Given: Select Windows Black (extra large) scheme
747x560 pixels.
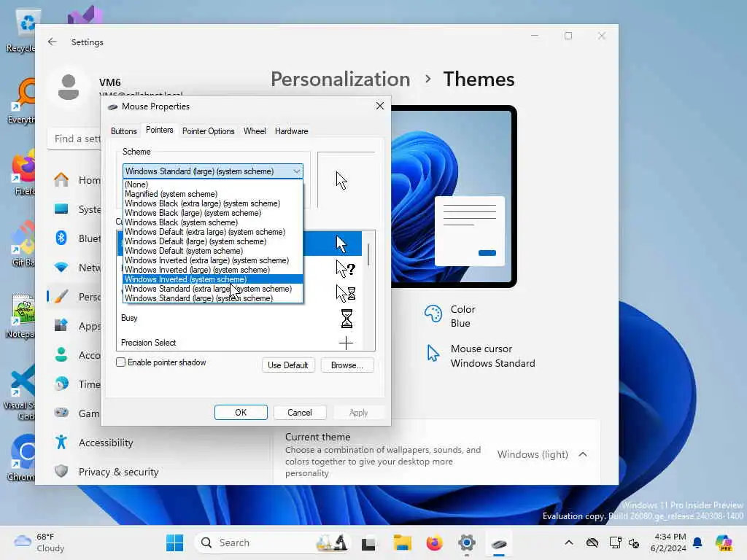Looking at the screenshot, I should pos(213,203).
